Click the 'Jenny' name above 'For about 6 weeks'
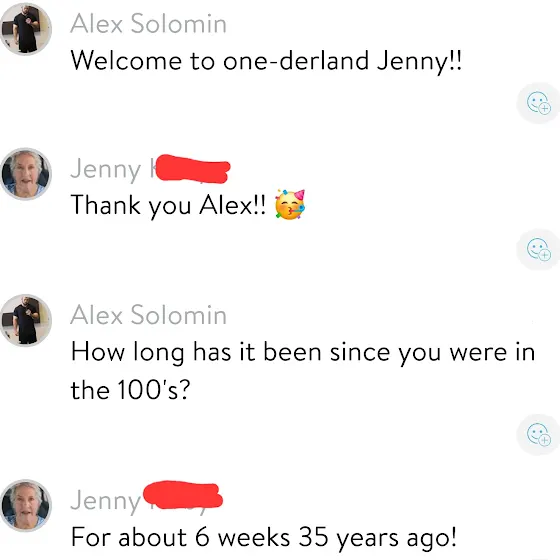Viewport: 560px width, 560px height. point(106,501)
